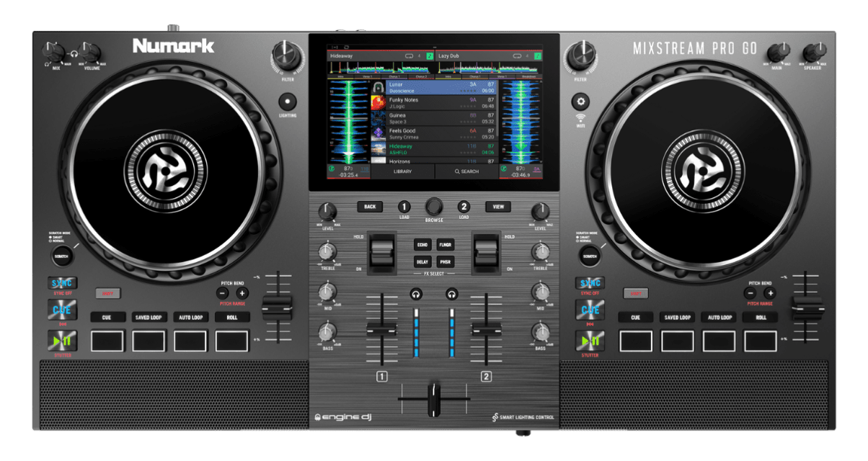
Task: Tap SEARCH on the touchscreen
Action: click(x=467, y=173)
